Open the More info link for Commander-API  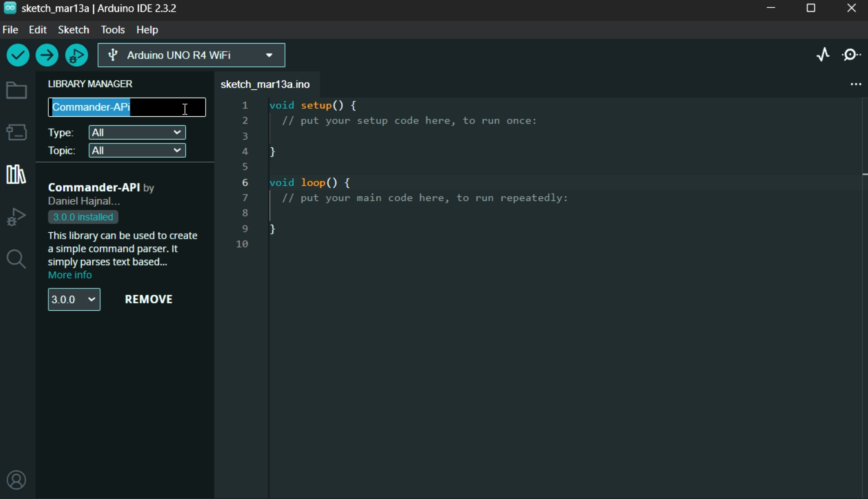[70, 275]
